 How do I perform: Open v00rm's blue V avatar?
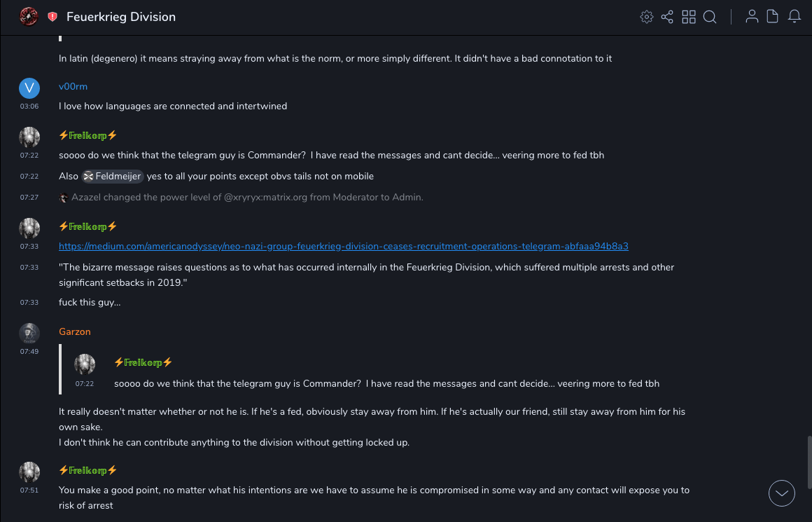pyautogui.click(x=29, y=88)
